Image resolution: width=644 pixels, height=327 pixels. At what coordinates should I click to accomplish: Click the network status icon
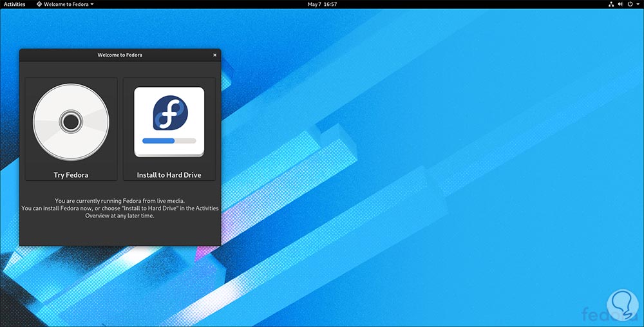click(x=611, y=4)
